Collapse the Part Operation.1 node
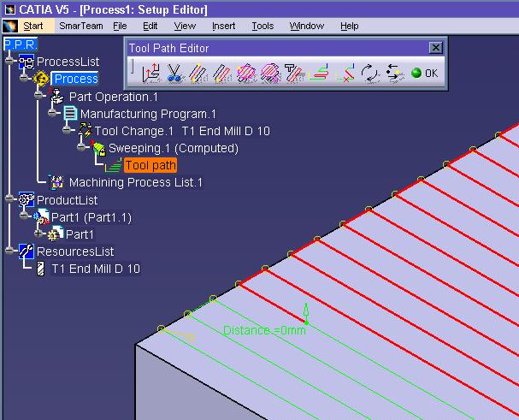This screenshot has width=519, height=420. coord(38,96)
